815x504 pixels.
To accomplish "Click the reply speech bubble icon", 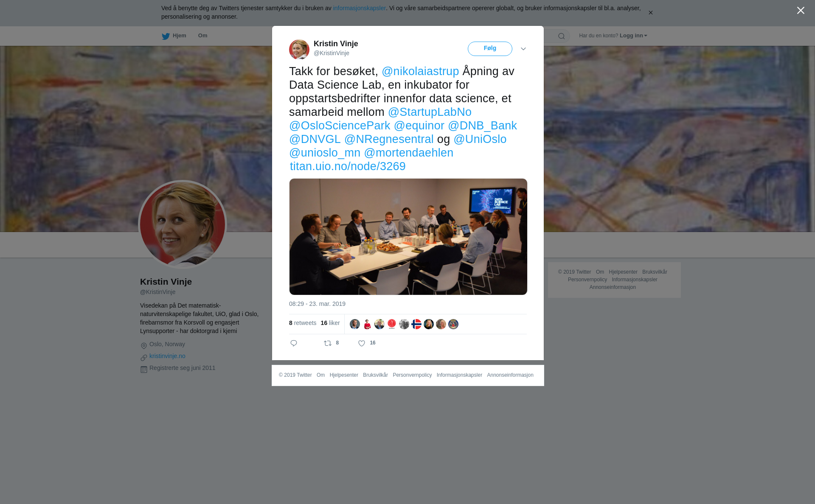I will pyautogui.click(x=294, y=343).
